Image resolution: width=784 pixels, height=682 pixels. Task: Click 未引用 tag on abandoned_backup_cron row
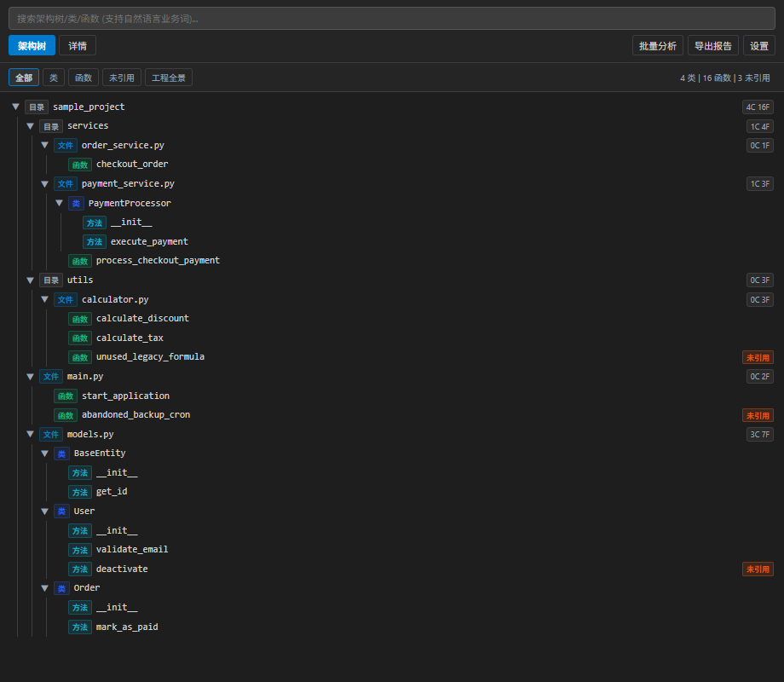758,415
